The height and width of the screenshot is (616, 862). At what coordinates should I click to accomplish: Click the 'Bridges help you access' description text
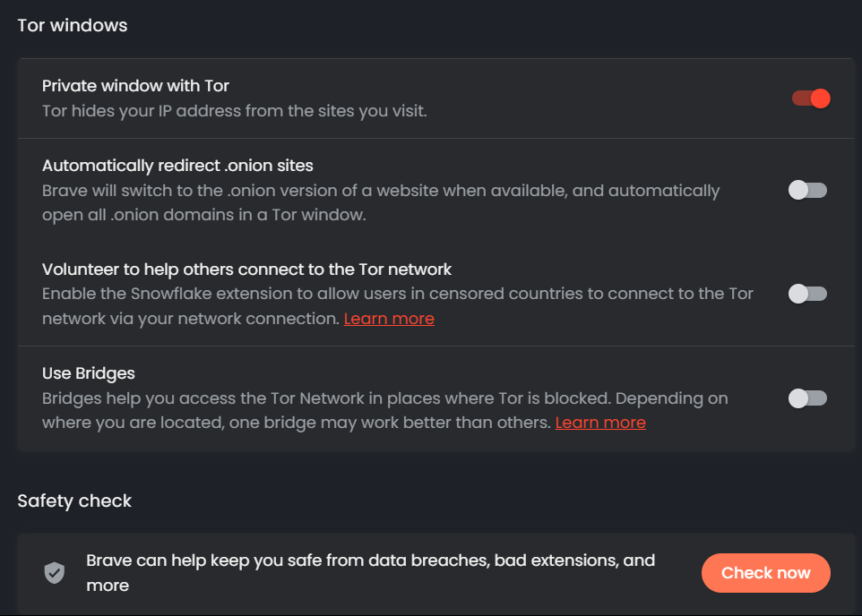click(x=384, y=398)
